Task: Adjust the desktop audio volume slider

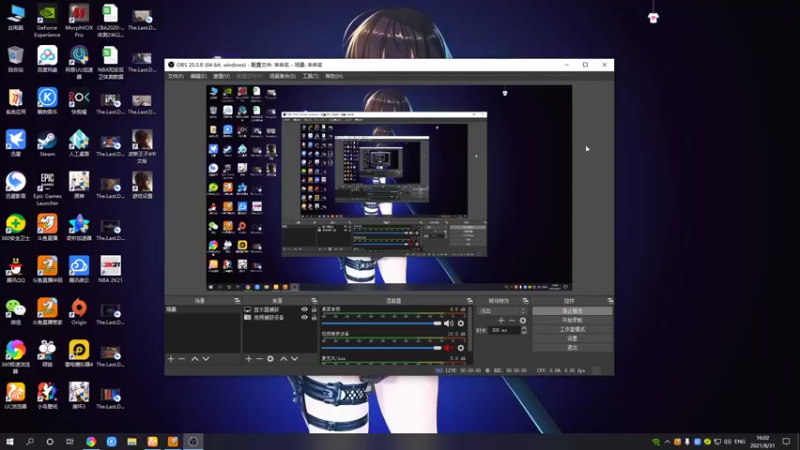Action: tap(381, 323)
